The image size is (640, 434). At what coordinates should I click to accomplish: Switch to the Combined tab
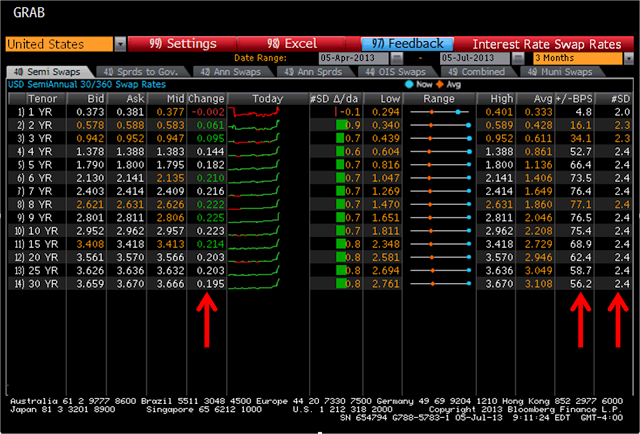click(464, 72)
